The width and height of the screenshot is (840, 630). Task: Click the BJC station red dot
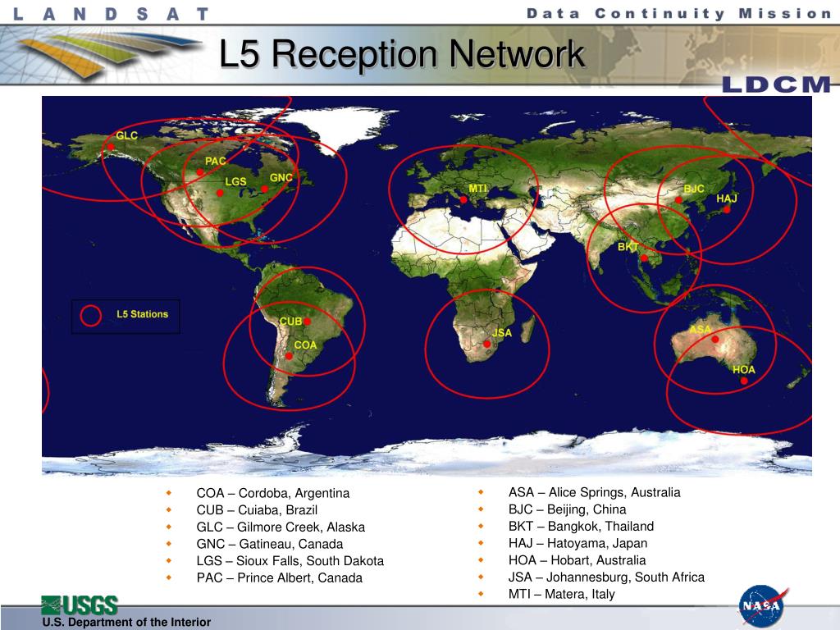coord(678,200)
